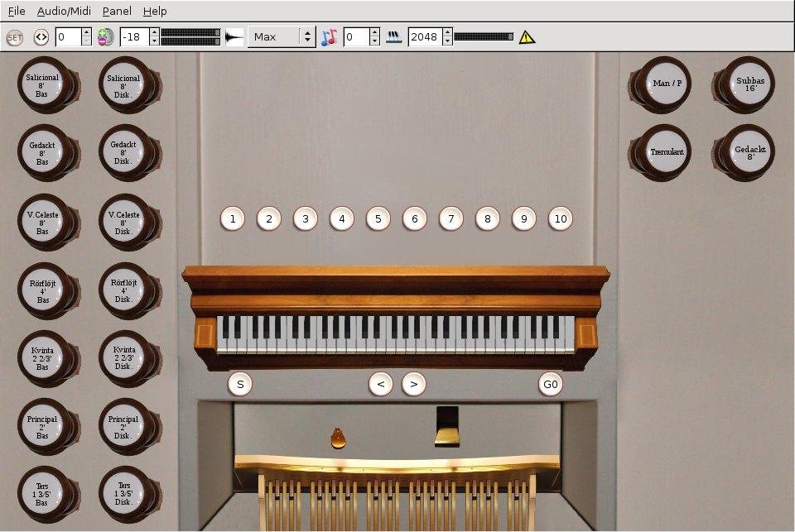Open the Max release length dropdown
This screenshot has width=795, height=532.
(x=282, y=37)
